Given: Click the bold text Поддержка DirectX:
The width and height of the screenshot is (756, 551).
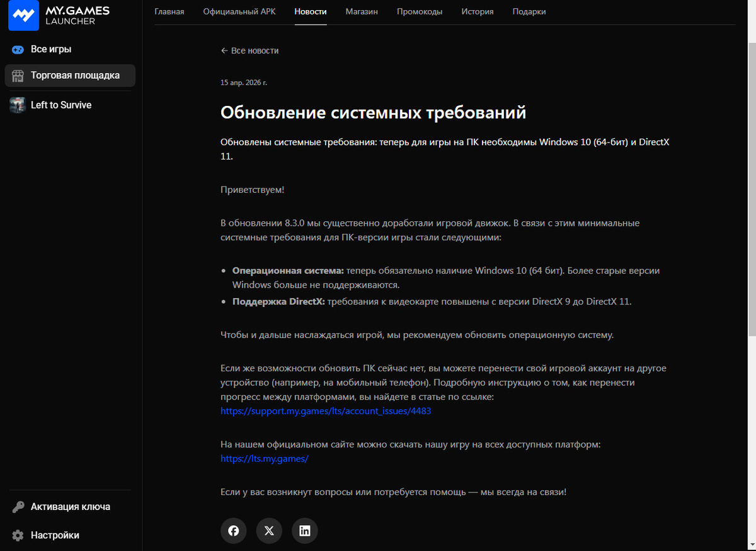Looking at the screenshot, I should 278,302.
